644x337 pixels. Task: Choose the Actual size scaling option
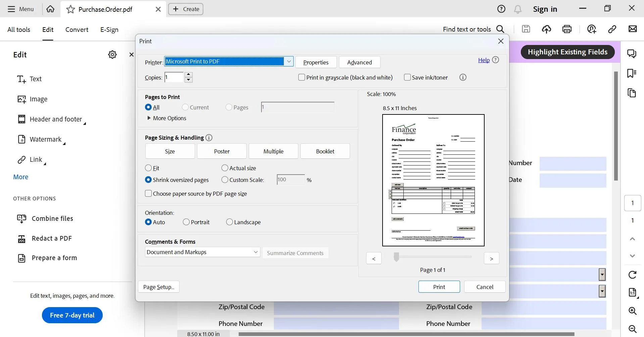pos(225,168)
